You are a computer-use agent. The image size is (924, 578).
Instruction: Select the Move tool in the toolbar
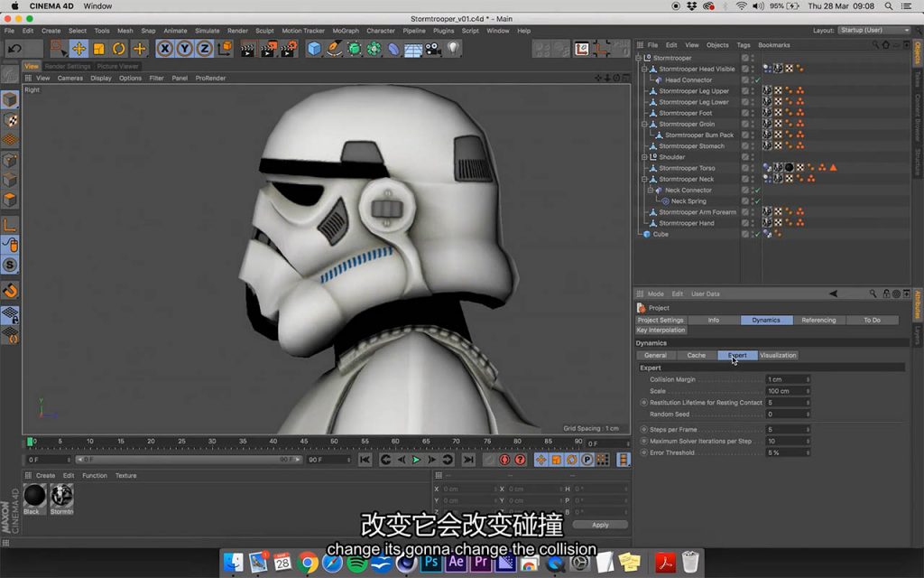[x=79, y=49]
